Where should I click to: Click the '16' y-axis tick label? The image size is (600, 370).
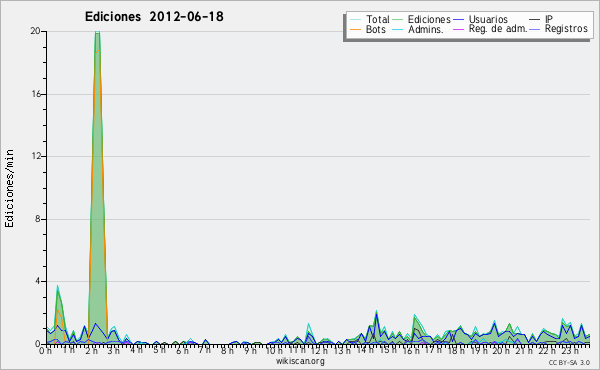click(35, 94)
